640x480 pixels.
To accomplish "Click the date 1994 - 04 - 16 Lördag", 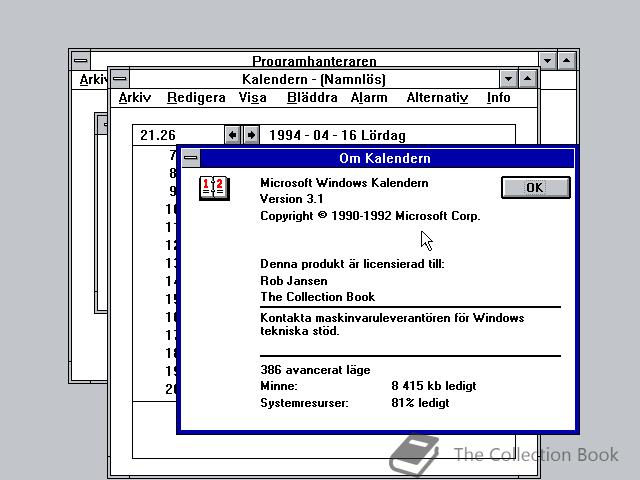I will [x=337, y=135].
